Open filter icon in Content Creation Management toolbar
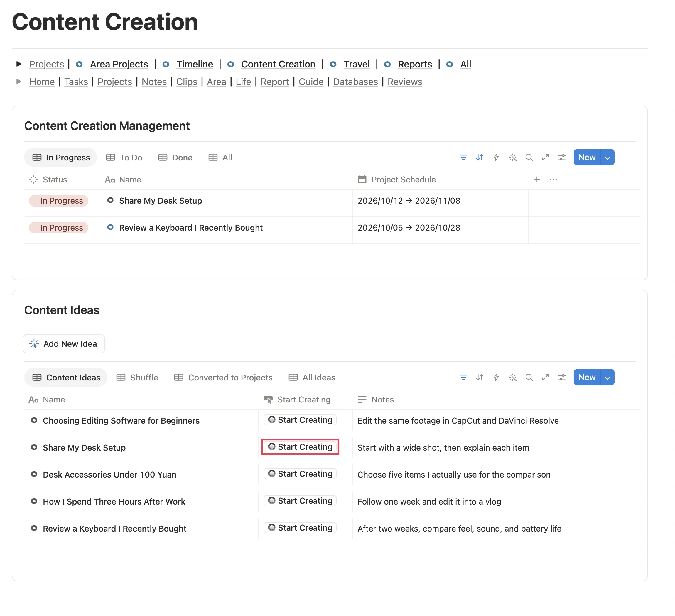Viewport: 675px width, 616px height. coord(463,157)
